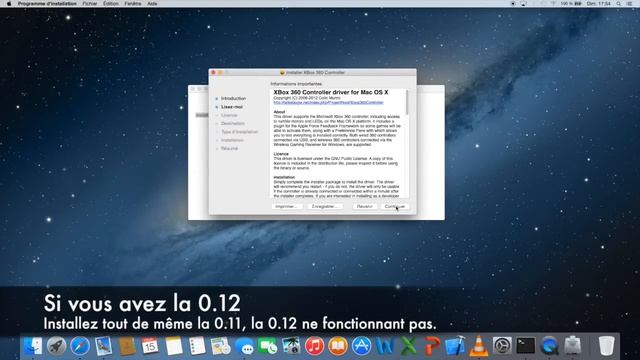Open the Fenêtre menu
The width and height of the screenshot is (640, 360).
133,4
